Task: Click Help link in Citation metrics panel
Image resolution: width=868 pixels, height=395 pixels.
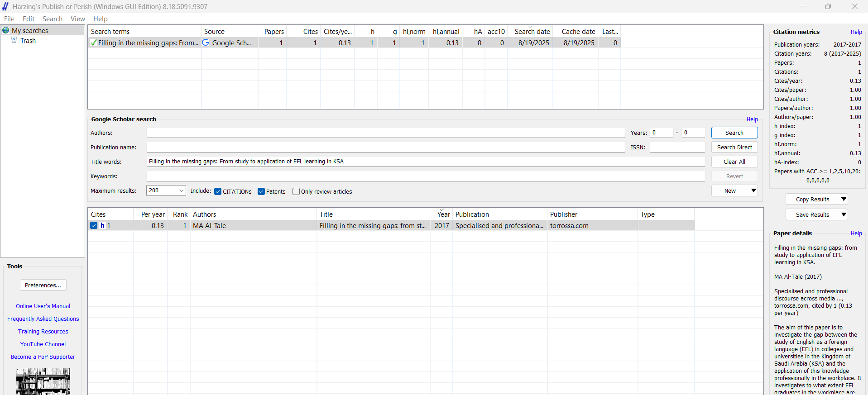Action: point(856,32)
